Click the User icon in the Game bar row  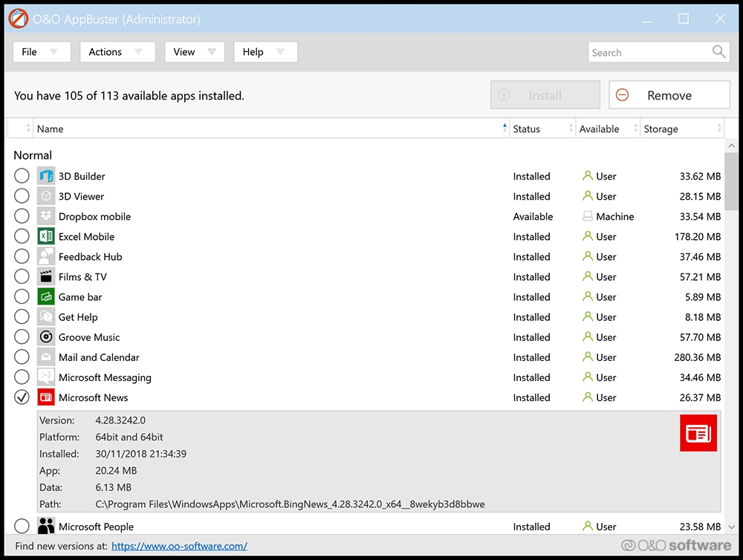click(x=588, y=297)
